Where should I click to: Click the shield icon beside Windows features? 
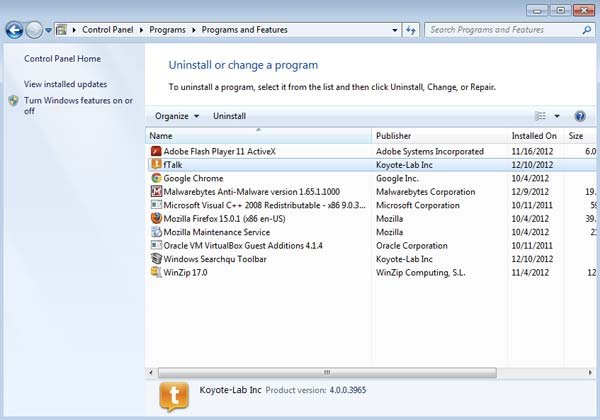pyautogui.click(x=14, y=101)
